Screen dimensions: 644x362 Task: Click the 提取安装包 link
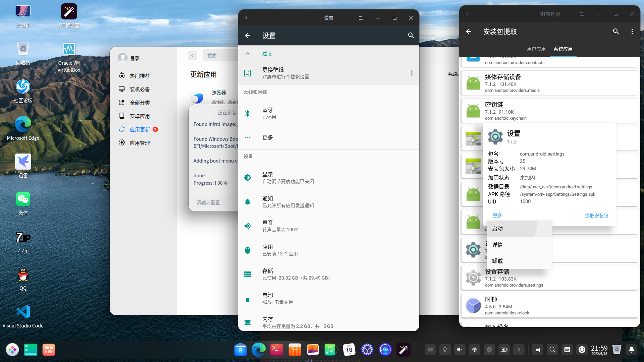[596, 216]
